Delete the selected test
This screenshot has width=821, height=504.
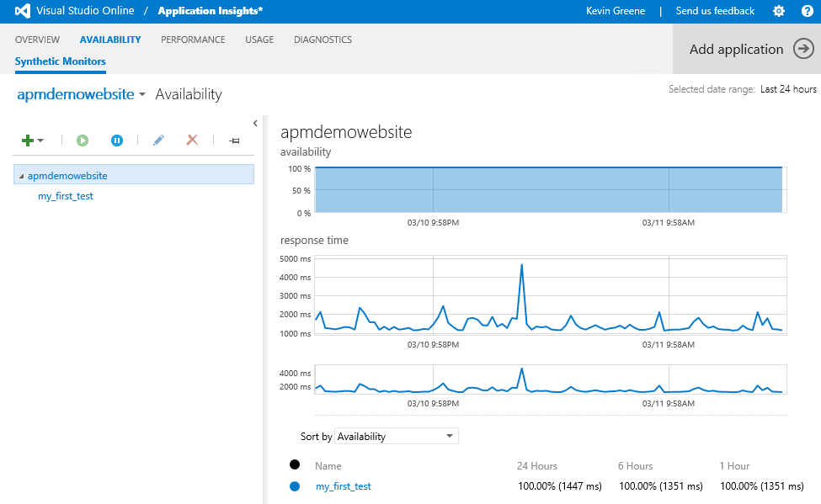(192, 140)
